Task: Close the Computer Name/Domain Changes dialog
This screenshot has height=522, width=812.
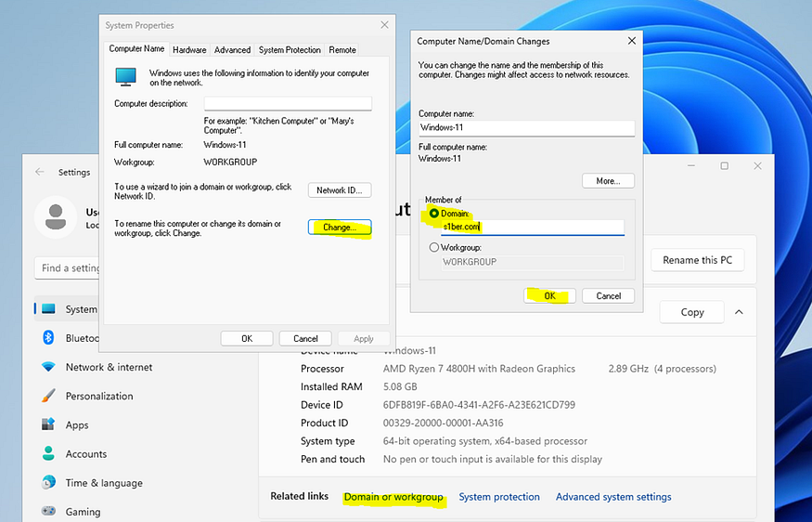Action: [631, 41]
